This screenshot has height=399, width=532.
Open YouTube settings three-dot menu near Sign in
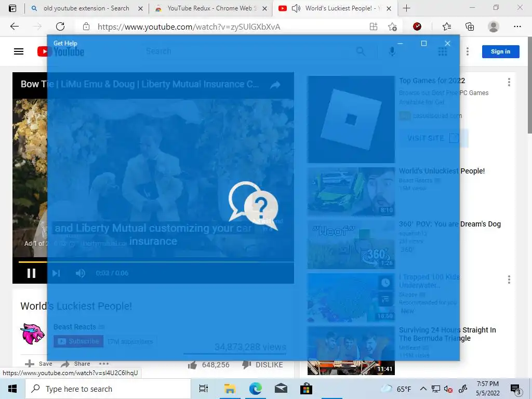point(468,51)
